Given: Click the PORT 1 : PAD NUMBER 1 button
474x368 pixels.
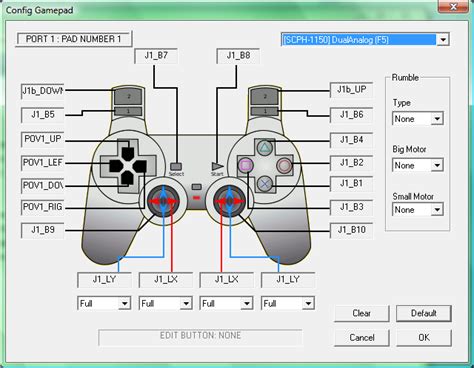Looking at the screenshot, I should (x=74, y=39).
